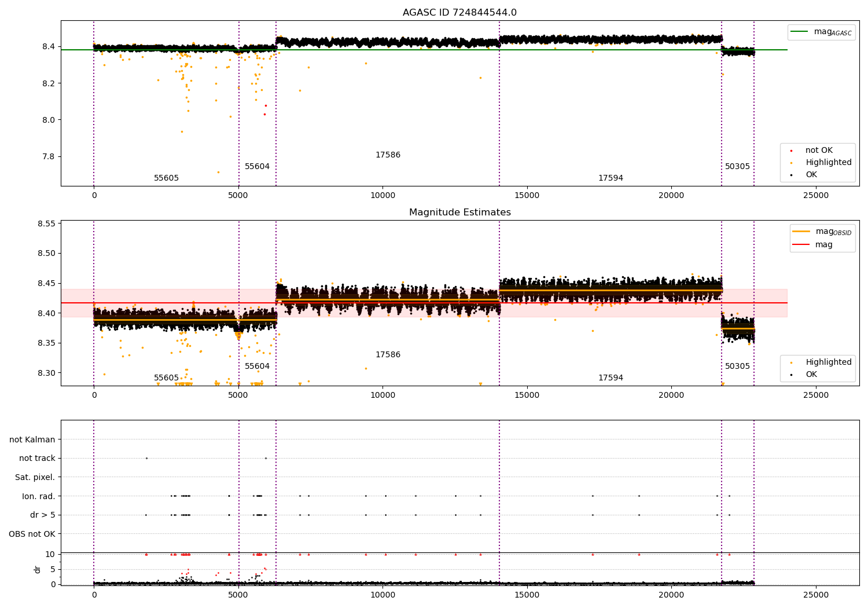Click the red 'not OK' legend marker
This screenshot has width=868, height=608.
pos(792,151)
